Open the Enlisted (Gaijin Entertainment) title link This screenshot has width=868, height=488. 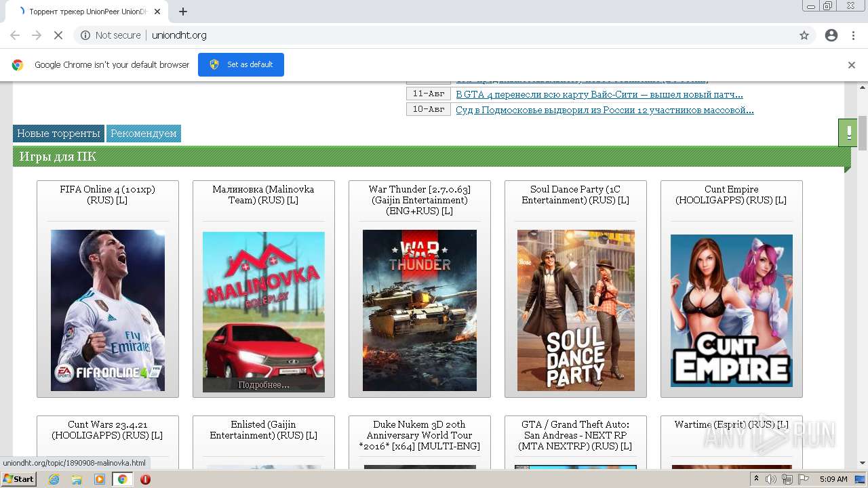pos(263,430)
